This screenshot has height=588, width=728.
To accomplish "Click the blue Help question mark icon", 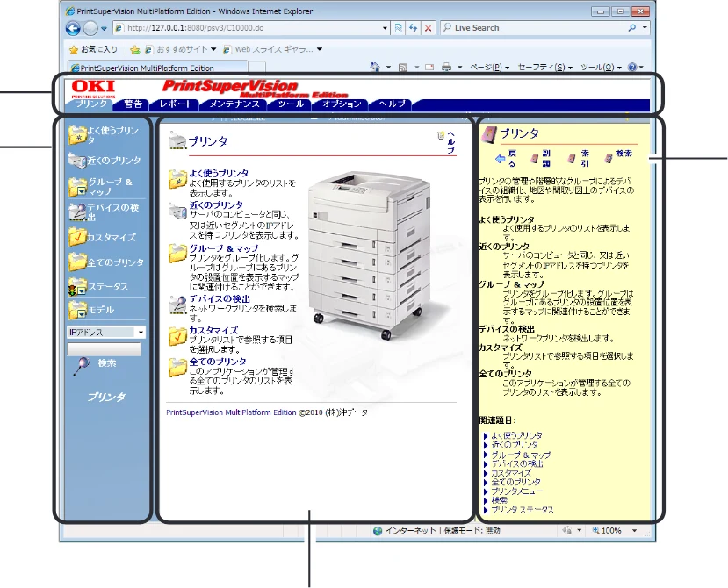I will click(x=632, y=68).
